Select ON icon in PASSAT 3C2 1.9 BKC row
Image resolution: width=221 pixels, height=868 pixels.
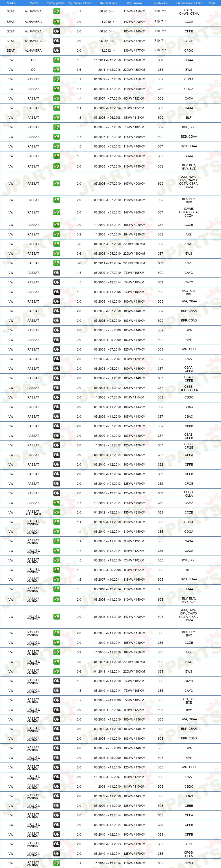pyautogui.click(x=57, y=292)
